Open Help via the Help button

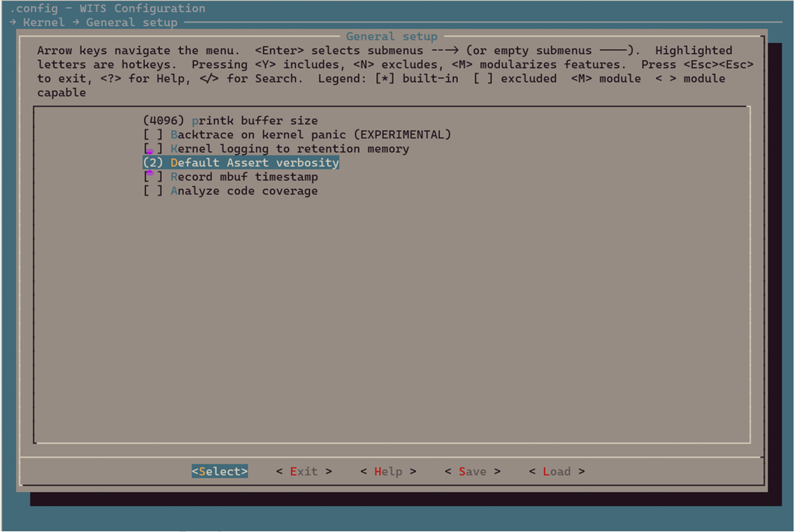click(389, 471)
